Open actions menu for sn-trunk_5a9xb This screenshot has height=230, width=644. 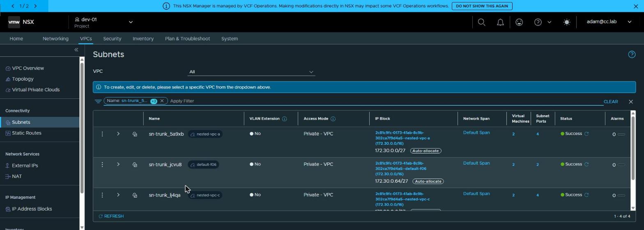[102, 134]
